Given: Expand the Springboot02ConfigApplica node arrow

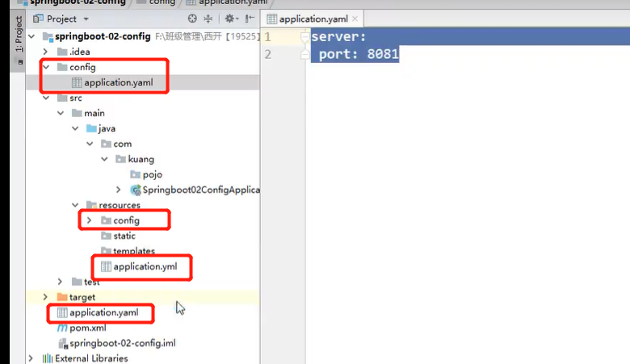Looking at the screenshot, I should pos(119,190).
